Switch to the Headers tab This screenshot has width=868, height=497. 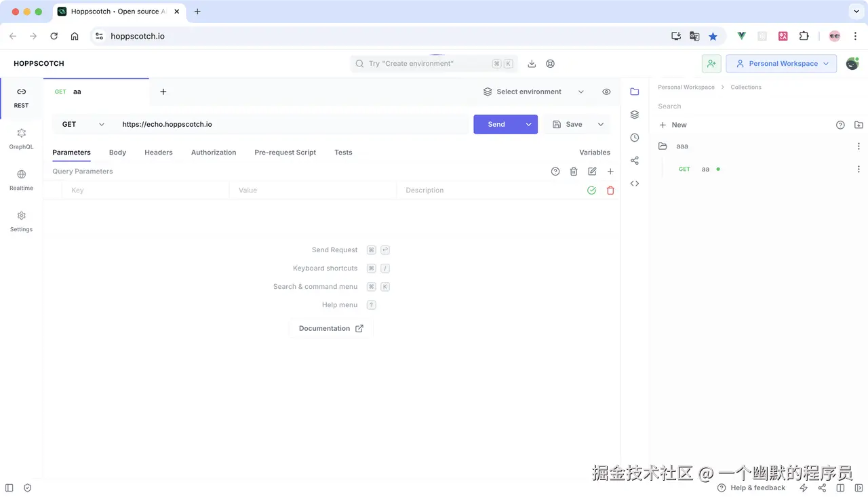(159, 153)
